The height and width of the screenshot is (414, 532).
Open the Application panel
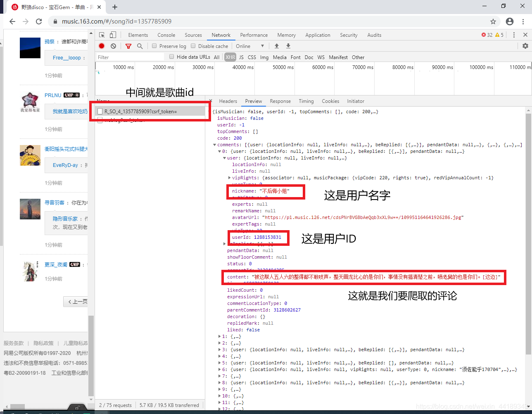pyautogui.click(x=318, y=35)
